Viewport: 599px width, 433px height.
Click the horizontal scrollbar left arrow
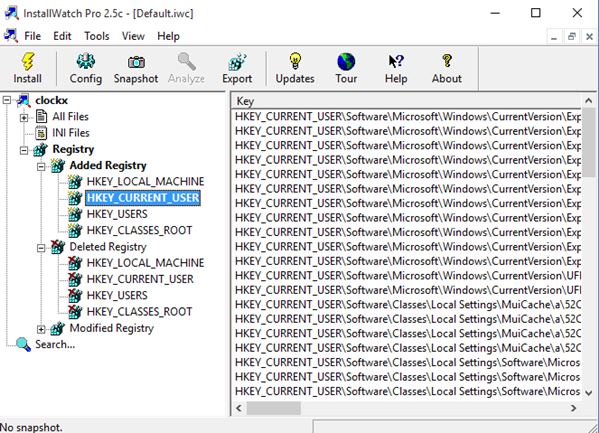click(x=239, y=408)
